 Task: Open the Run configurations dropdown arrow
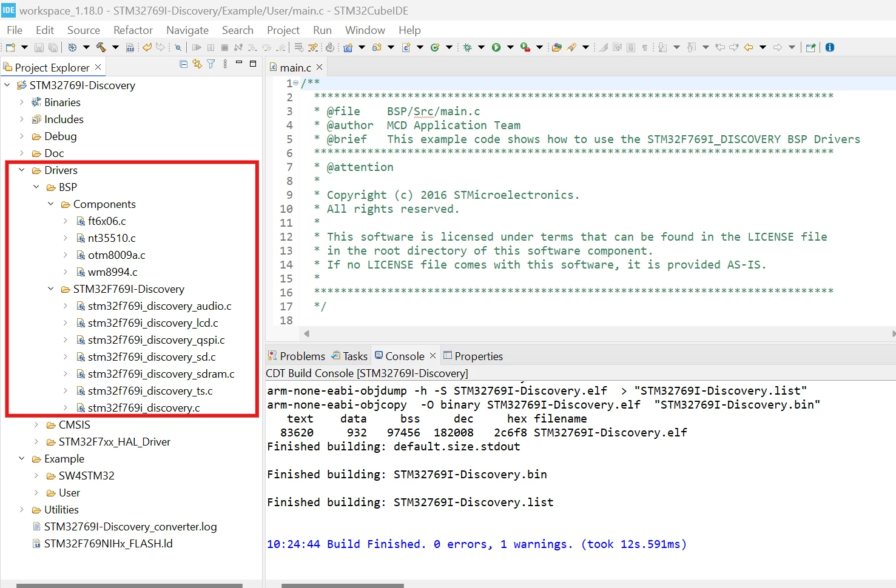pyautogui.click(x=510, y=47)
